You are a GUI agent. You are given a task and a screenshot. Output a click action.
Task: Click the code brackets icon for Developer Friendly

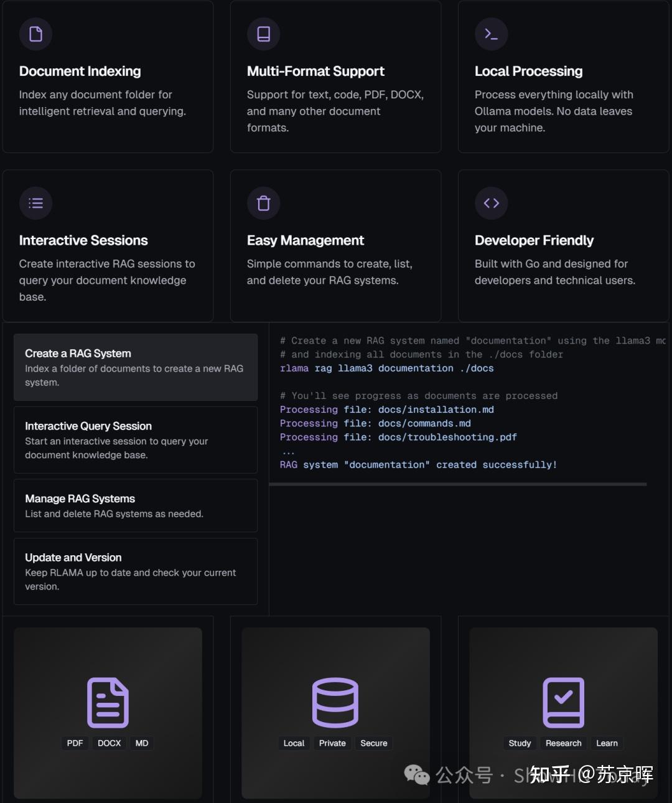pos(491,203)
